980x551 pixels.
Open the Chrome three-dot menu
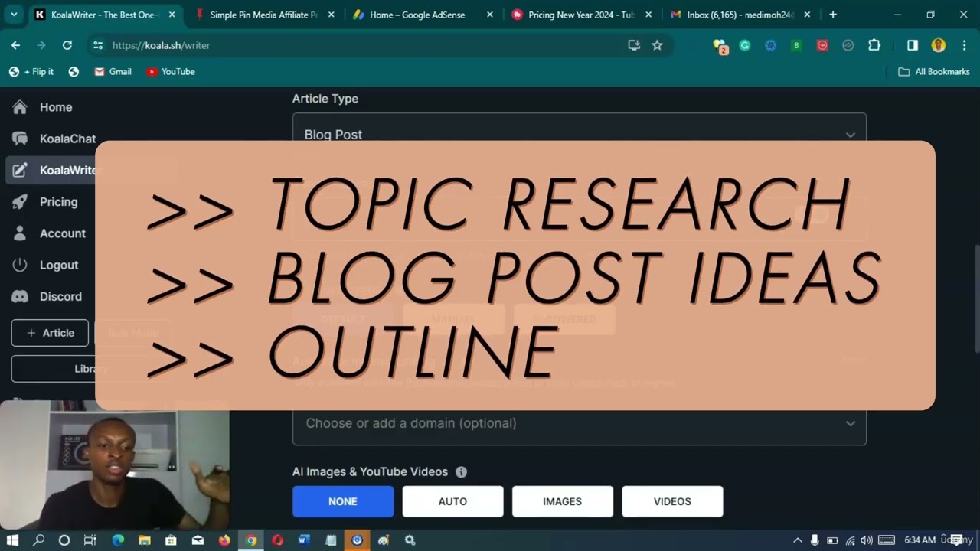pos(963,45)
